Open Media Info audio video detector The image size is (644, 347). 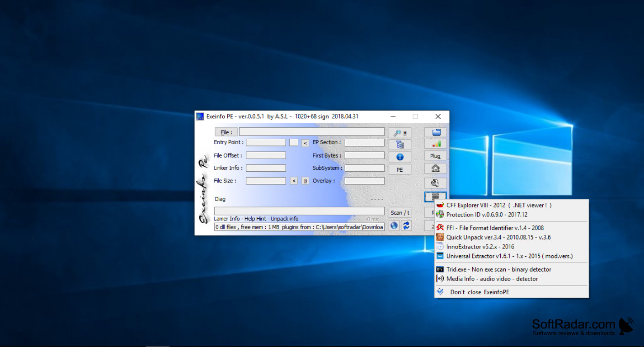click(512, 279)
